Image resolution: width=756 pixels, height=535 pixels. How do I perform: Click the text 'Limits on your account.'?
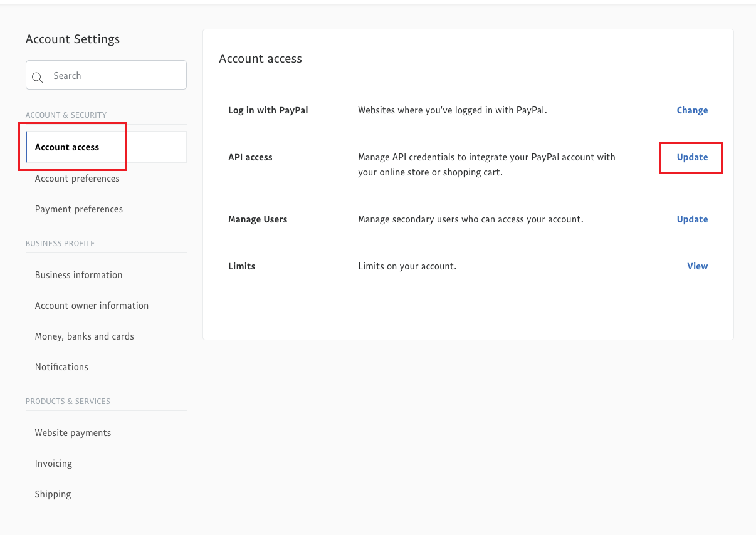[407, 266]
